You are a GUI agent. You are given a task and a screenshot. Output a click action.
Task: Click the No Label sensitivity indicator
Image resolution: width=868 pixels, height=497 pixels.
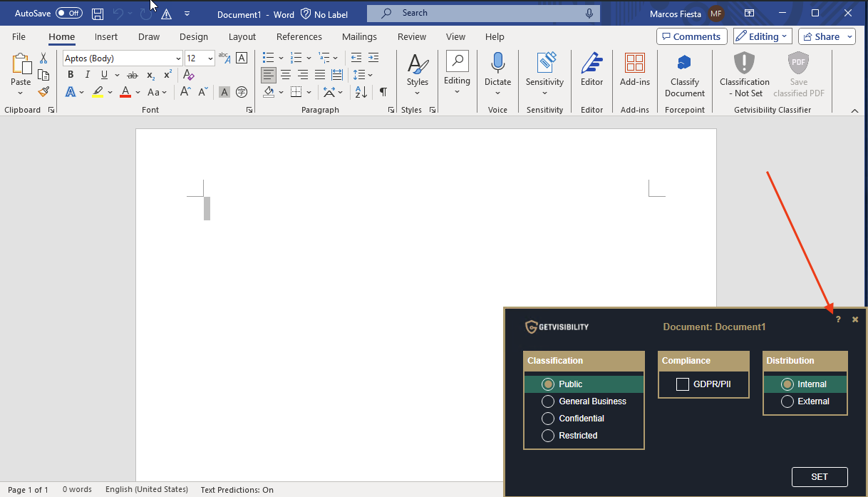point(324,14)
